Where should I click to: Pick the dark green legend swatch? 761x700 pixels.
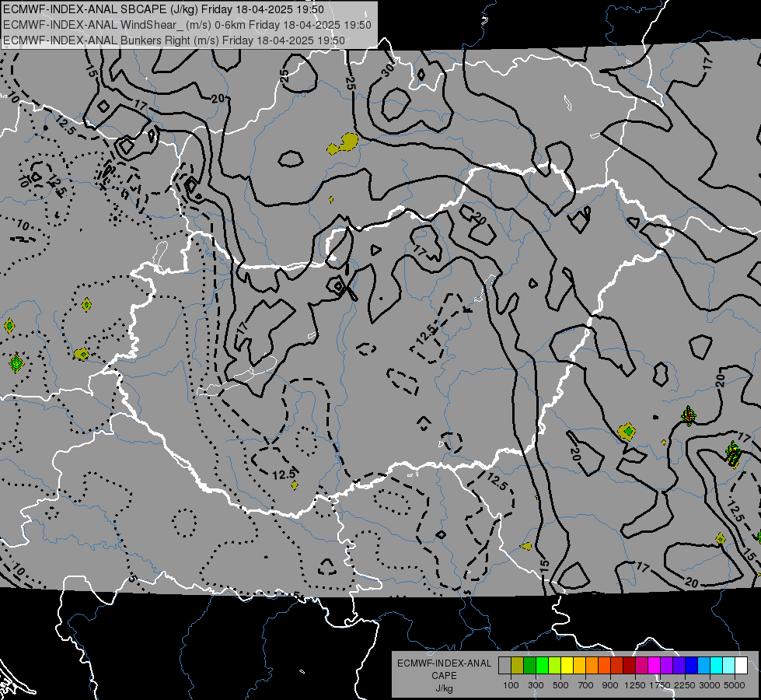point(529,666)
